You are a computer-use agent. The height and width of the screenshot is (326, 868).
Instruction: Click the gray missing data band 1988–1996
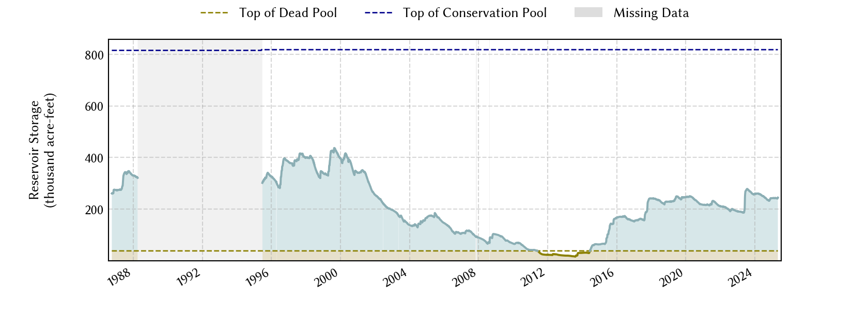200,150
